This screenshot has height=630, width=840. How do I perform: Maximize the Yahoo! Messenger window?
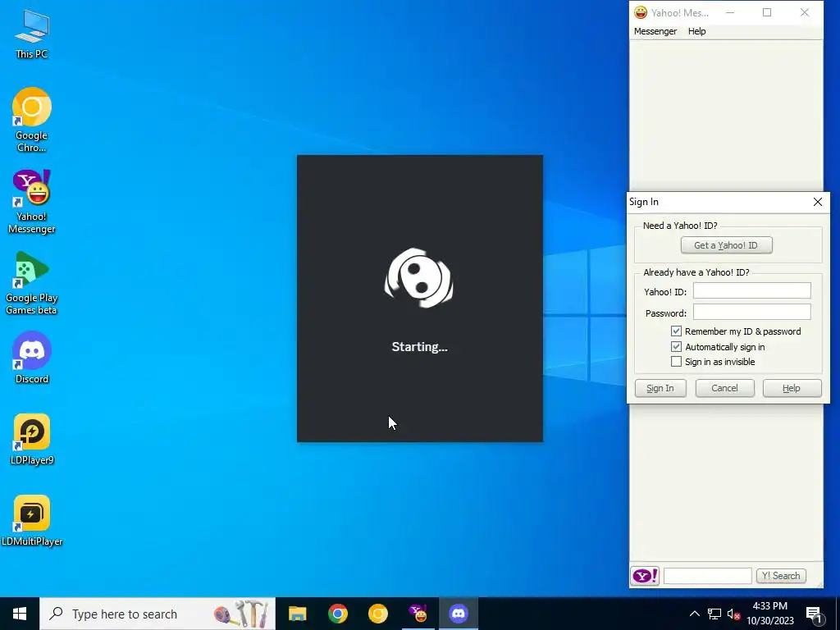pos(767,12)
